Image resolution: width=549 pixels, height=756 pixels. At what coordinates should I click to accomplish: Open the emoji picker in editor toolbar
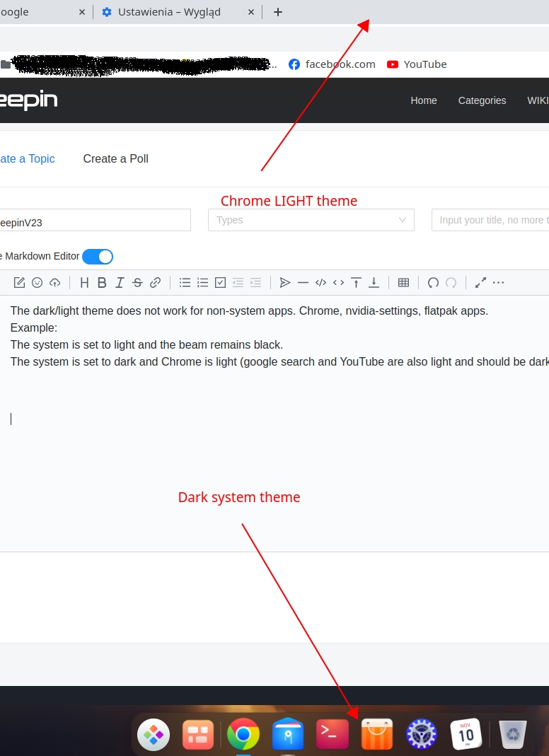coord(37,283)
